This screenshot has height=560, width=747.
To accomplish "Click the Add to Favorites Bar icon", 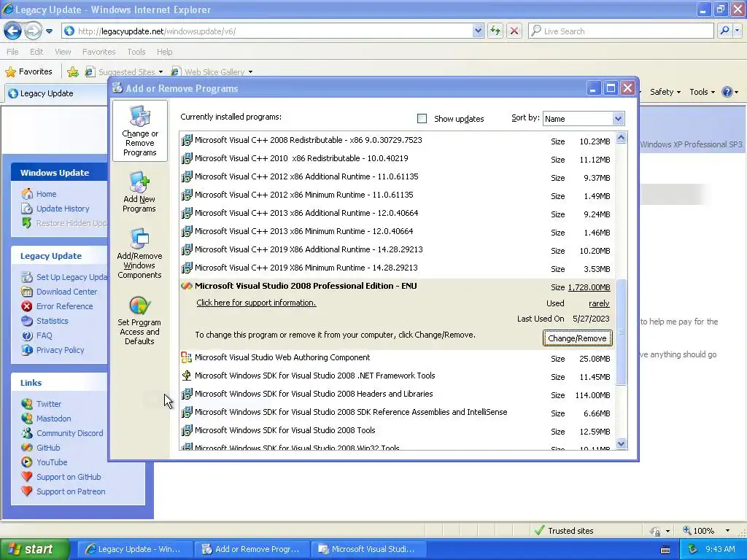I will [73, 72].
